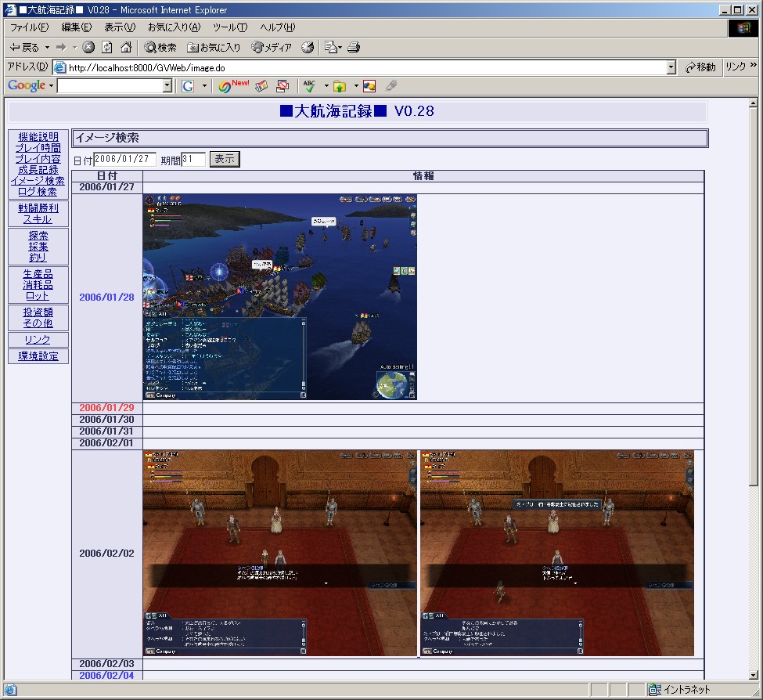Open the History toolbar icon
Viewport: 763px width, 700px height.
pos(308,47)
